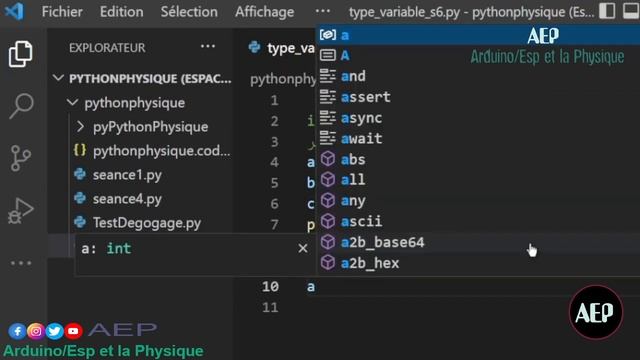Choose the 'and' keyword suggestion
This screenshot has height=360, width=640.
478,76
